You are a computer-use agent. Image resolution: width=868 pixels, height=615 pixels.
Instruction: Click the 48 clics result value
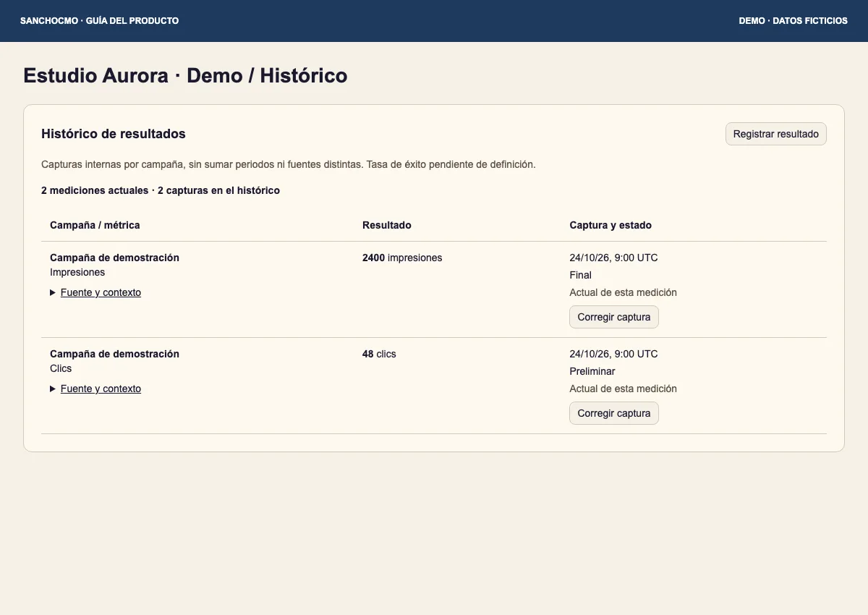click(x=379, y=354)
